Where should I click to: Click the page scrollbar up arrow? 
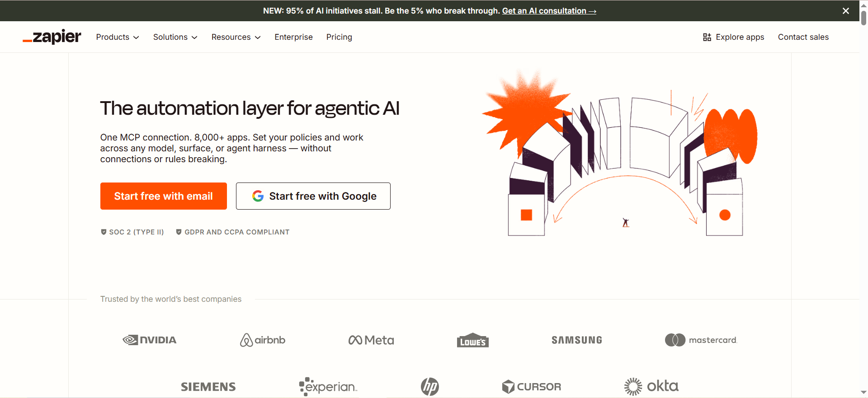[863, 5]
